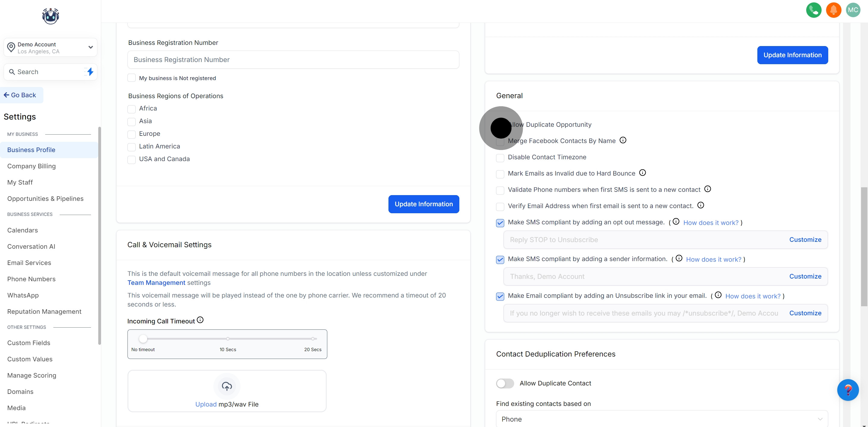Viewport: 868px width, 427px height.
Task: Toggle the Allow Duplicate Contact switch
Action: pyautogui.click(x=505, y=383)
